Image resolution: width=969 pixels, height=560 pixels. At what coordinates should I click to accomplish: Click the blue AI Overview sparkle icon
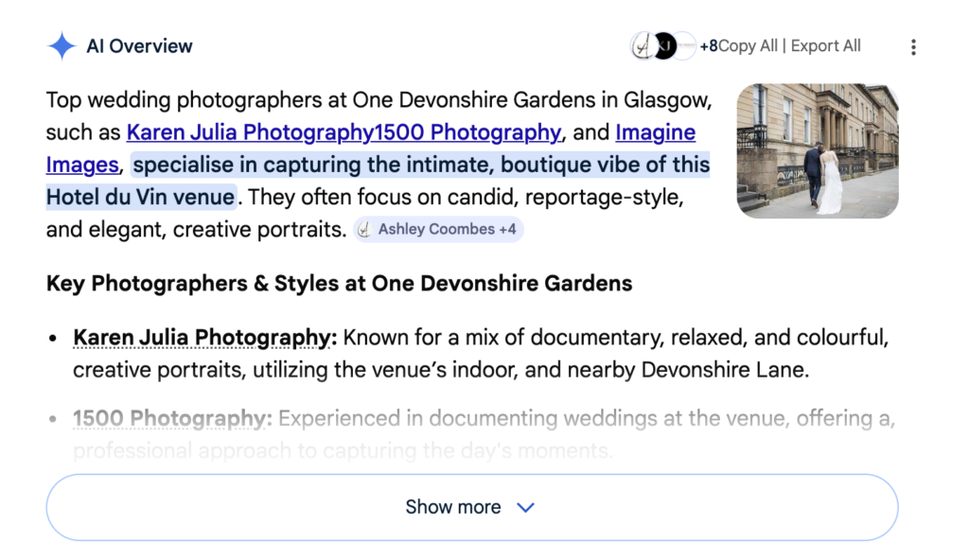[x=62, y=46]
